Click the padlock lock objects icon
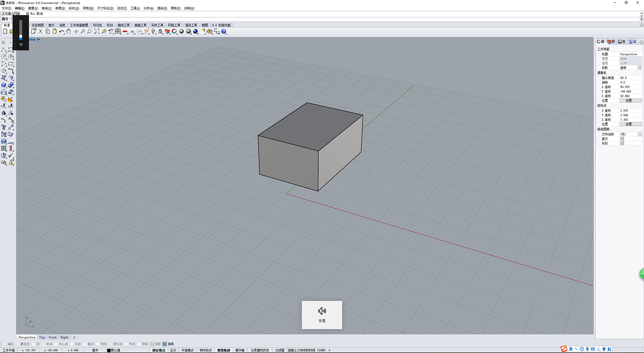The height and width of the screenshot is (353, 644). click(160, 31)
